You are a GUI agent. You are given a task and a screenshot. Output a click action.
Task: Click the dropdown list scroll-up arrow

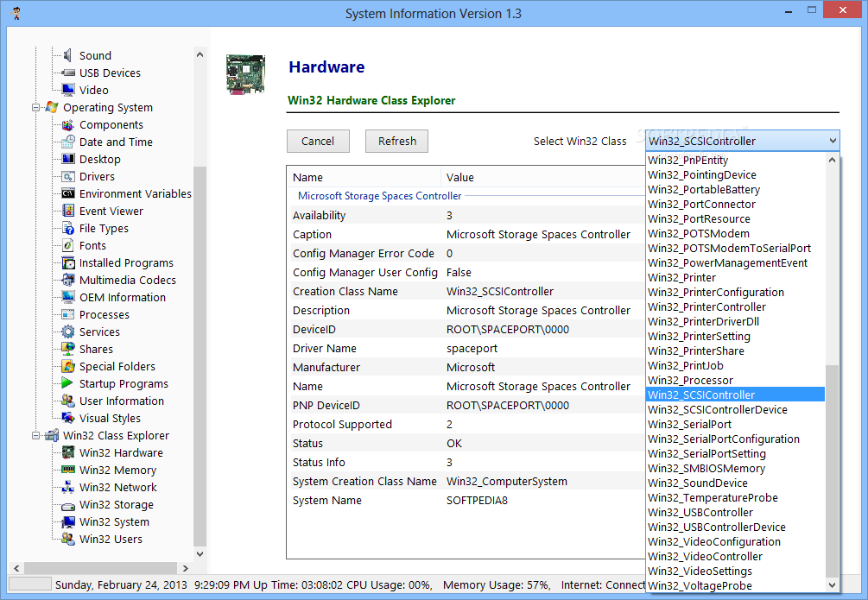pos(832,160)
